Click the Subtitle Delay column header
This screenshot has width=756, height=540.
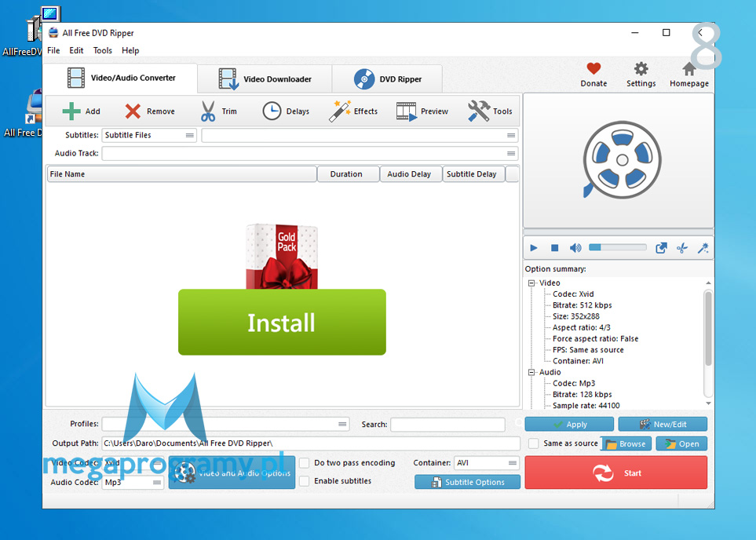pyautogui.click(x=473, y=174)
